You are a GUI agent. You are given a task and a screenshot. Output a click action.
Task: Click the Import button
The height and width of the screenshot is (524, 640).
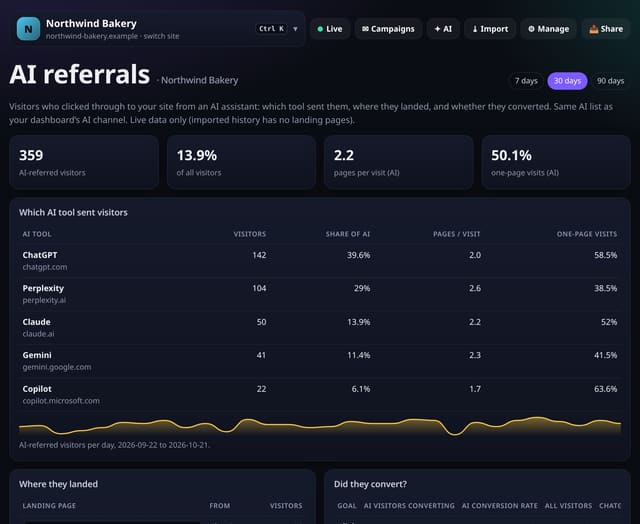coord(490,29)
